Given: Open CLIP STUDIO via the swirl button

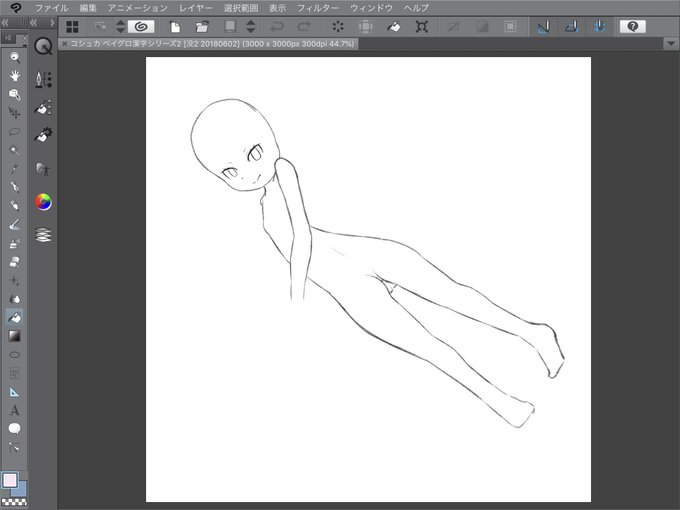Looking at the screenshot, I should (141, 27).
